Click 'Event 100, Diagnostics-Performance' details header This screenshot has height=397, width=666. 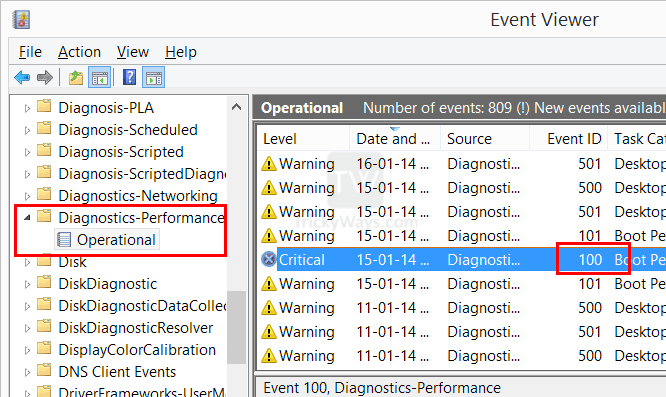tap(382, 388)
